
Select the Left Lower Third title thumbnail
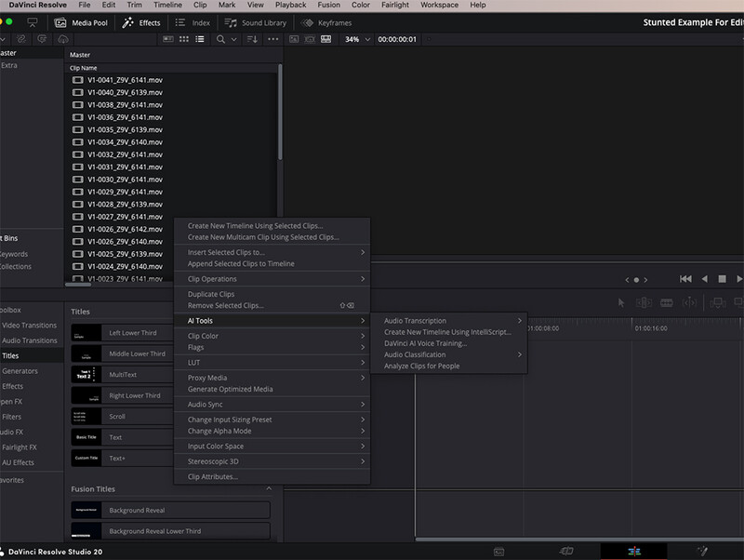coord(86,333)
